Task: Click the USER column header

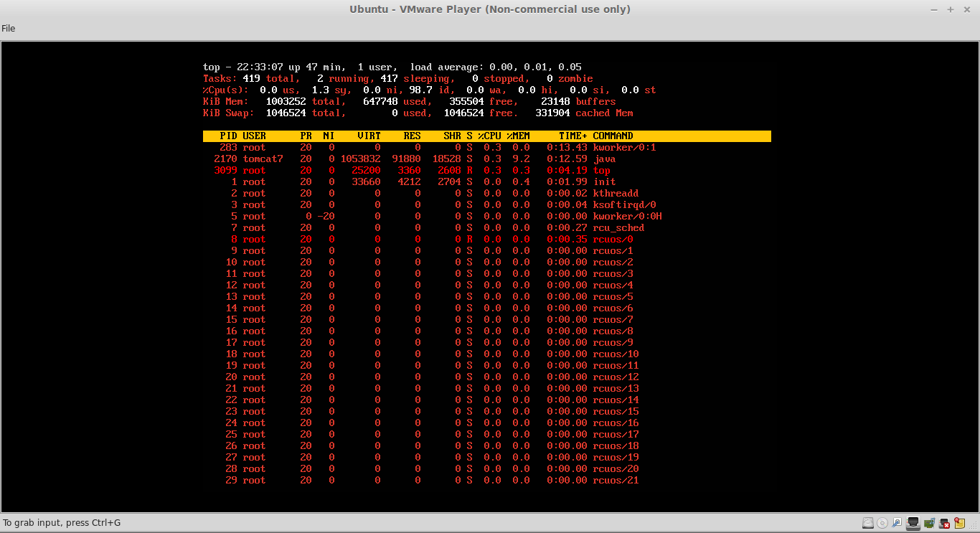Action: (x=254, y=136)
